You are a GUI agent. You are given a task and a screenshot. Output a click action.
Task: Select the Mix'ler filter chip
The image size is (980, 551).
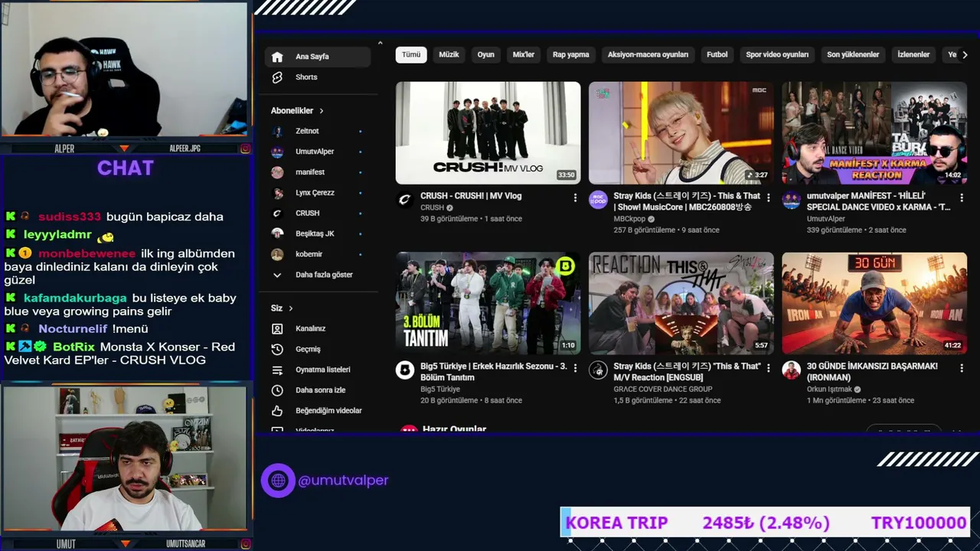[x=524, y=55]
